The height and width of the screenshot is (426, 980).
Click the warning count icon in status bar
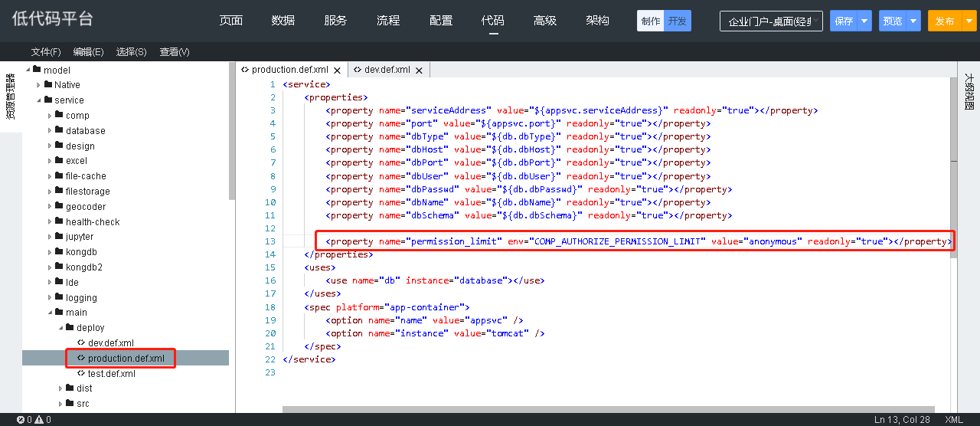41,420
